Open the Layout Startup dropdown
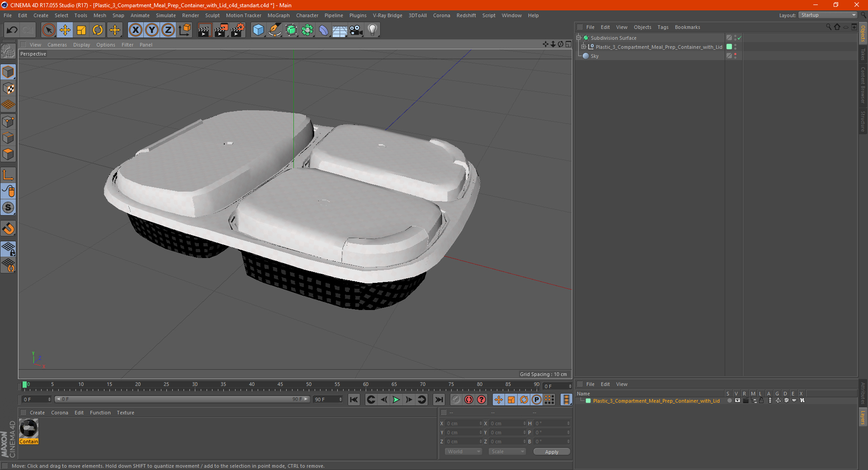The height and width of the screenshot is (470, 868). (x=828, y=15)
